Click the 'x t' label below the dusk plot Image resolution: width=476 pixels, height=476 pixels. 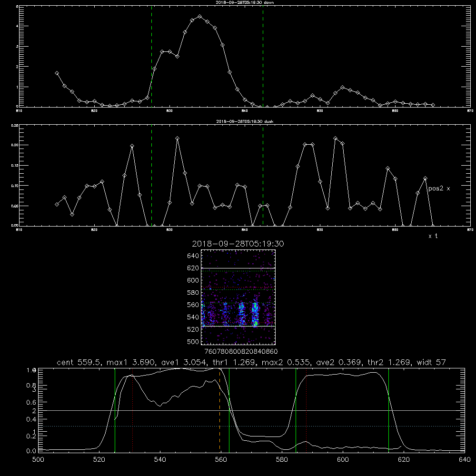click(433, 236)
